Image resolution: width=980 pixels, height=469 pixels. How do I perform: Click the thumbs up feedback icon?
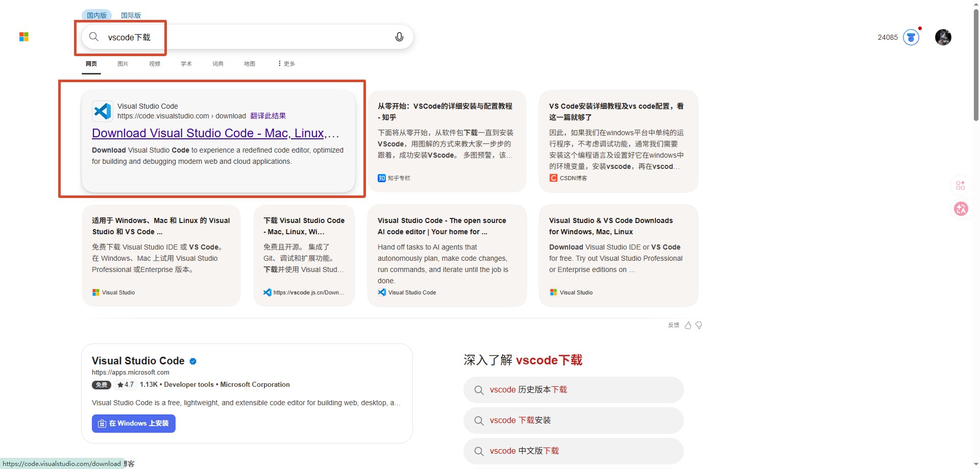[688, 325]
